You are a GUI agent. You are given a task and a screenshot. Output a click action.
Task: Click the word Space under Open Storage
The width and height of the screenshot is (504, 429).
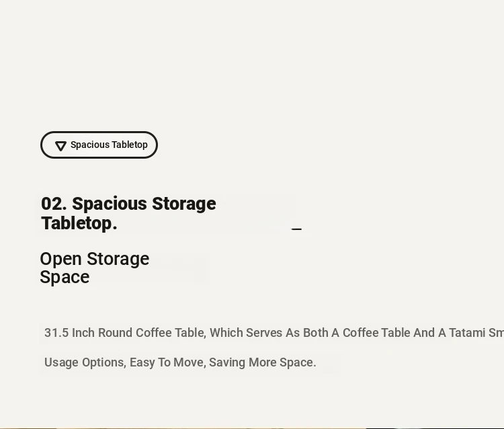(x=65, y=277)
